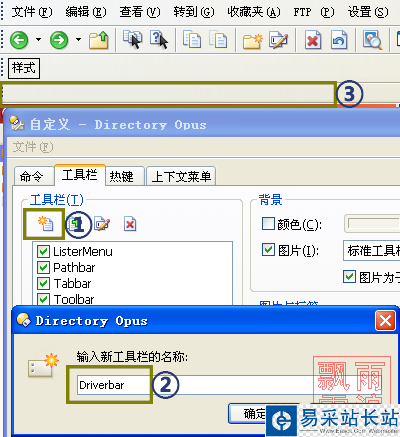Screen dimensions: 400x437
Task: Open the 收藏夹(A) menu
Action: 254,12
